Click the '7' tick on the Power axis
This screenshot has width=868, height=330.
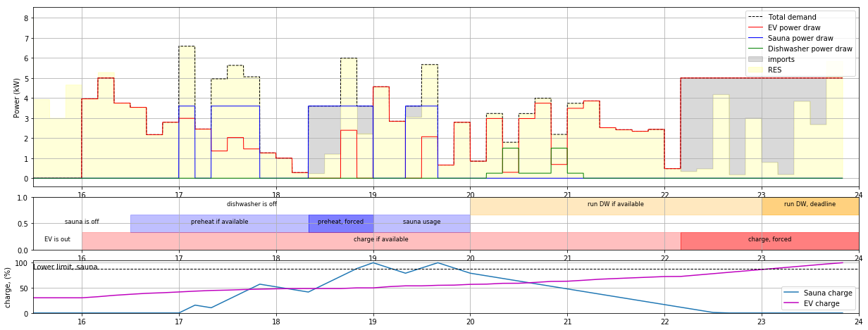tap(27, 39)
